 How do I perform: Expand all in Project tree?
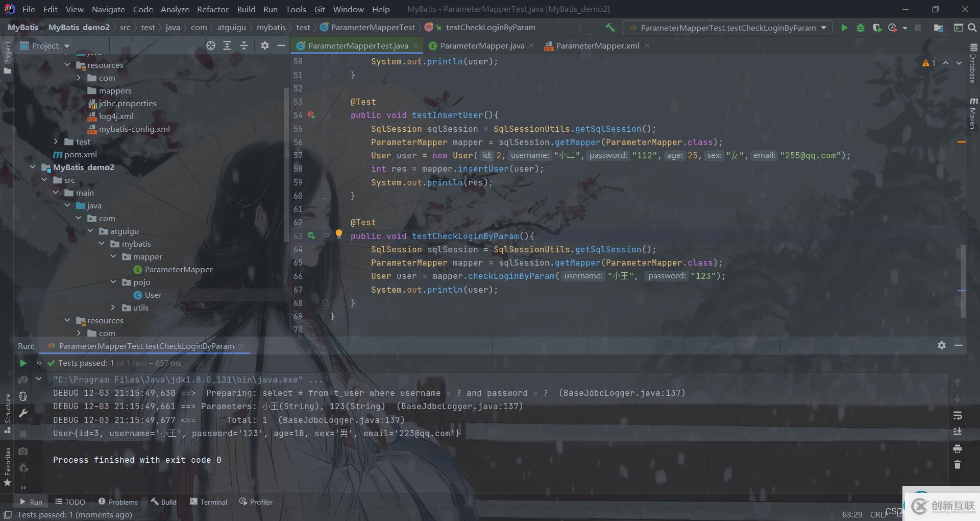coord(227,45)
